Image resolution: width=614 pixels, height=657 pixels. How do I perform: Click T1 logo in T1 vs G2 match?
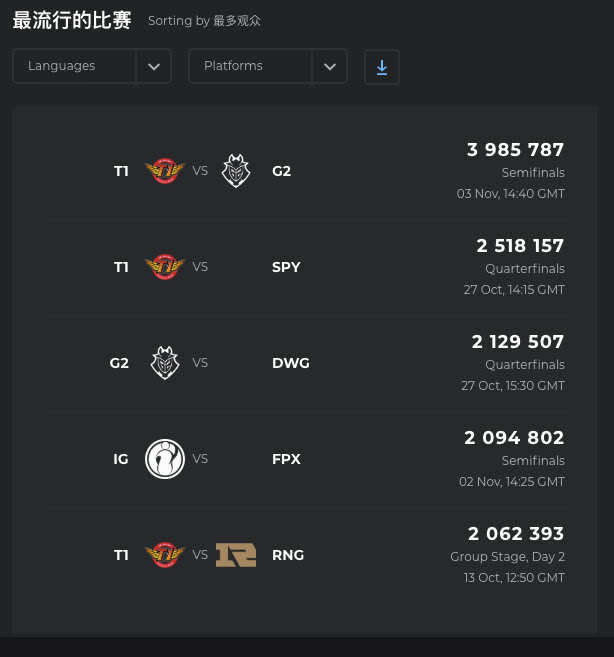(x=165, y=171)
